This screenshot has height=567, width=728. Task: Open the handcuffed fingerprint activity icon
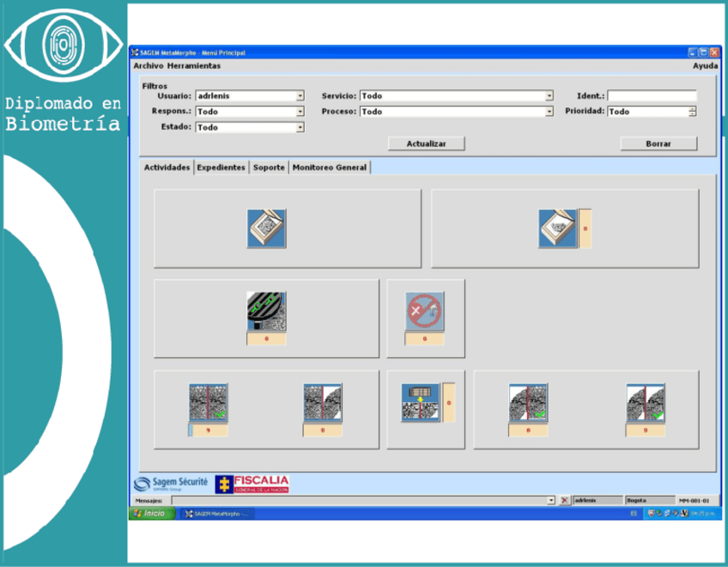(x=266, y=311)
